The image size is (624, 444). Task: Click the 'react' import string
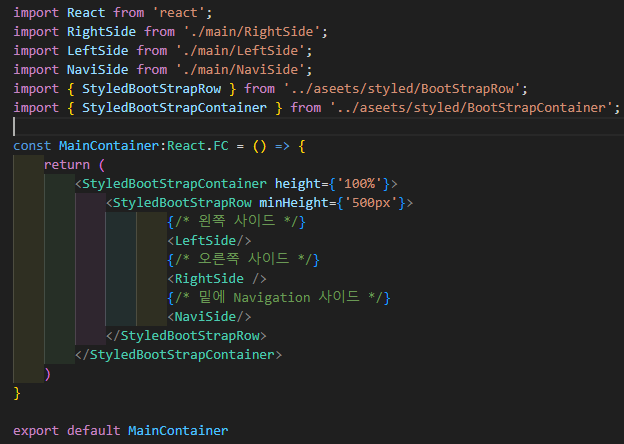(178, 13)
